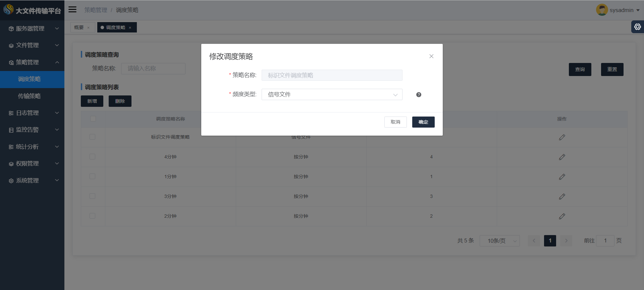Open 传输策略 in the sidebar

pos(30,96)
